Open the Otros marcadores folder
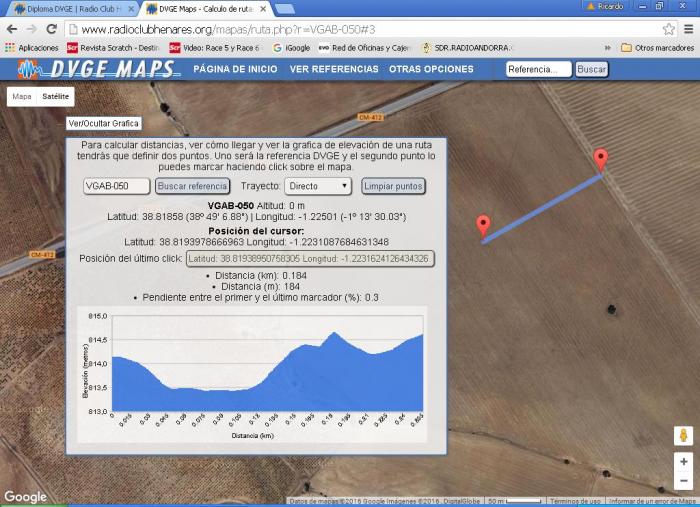Viewport: 700px width, 507px height. [658, 47]
